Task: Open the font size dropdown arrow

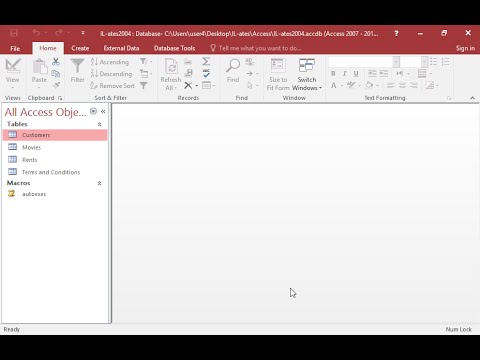Action: tap(424, 62)
